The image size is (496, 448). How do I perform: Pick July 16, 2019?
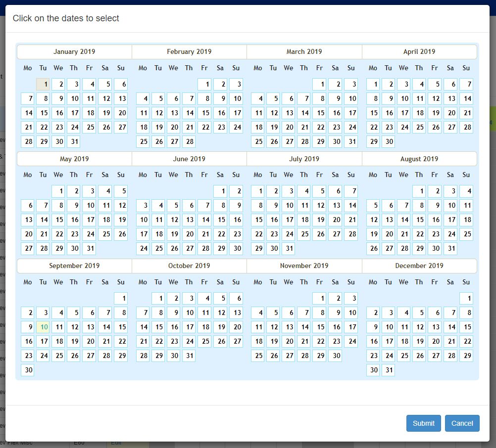tap(273, 220)
